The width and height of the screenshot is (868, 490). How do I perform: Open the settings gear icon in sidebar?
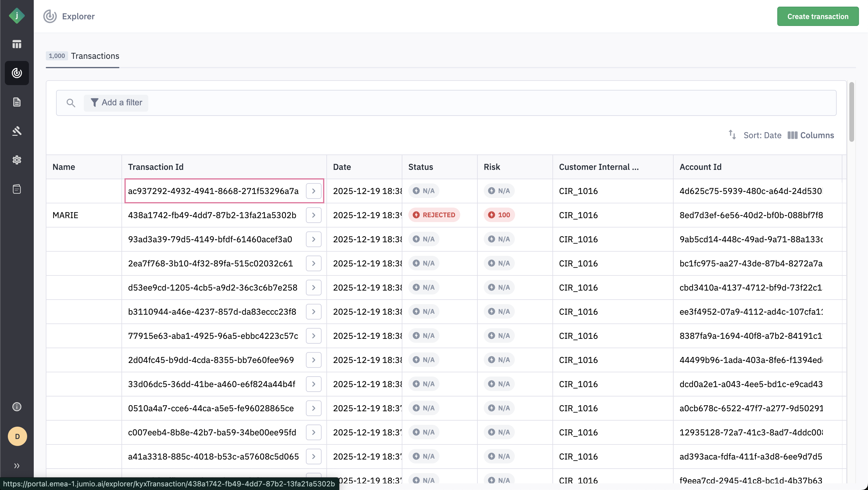17,160
